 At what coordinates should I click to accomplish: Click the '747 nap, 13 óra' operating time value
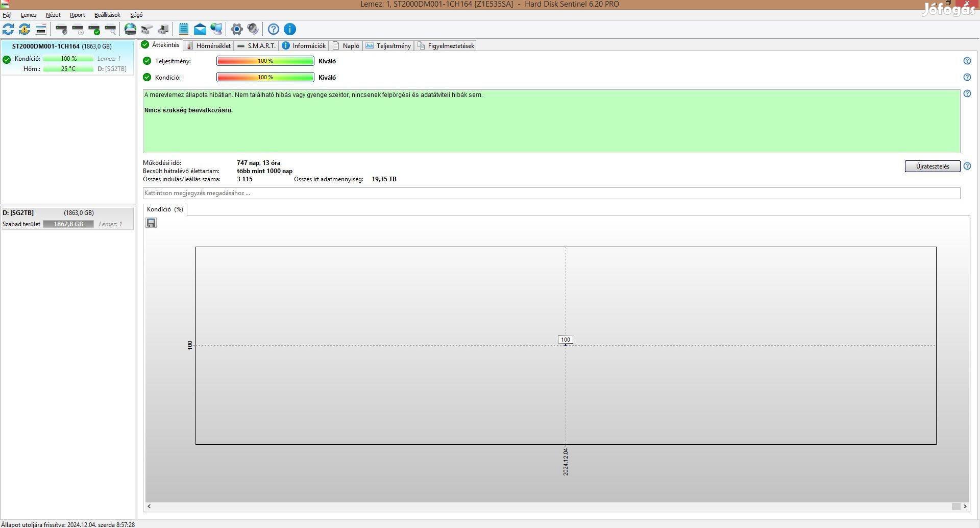click(258, 163)
